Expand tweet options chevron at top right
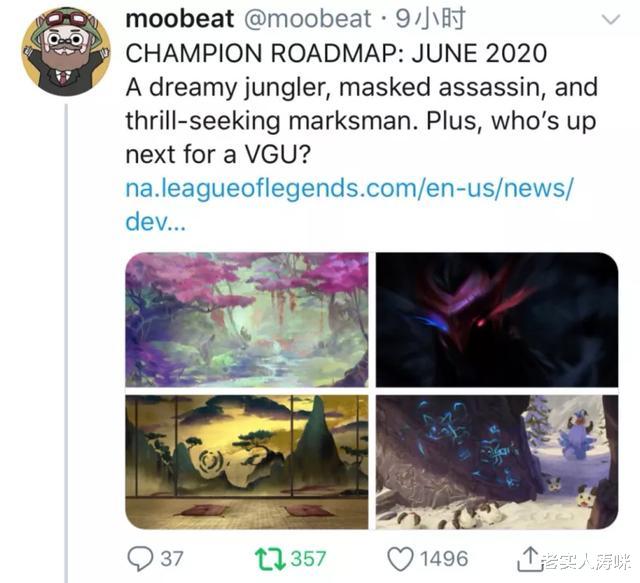The image size is (640, 583). click(611, 19)
